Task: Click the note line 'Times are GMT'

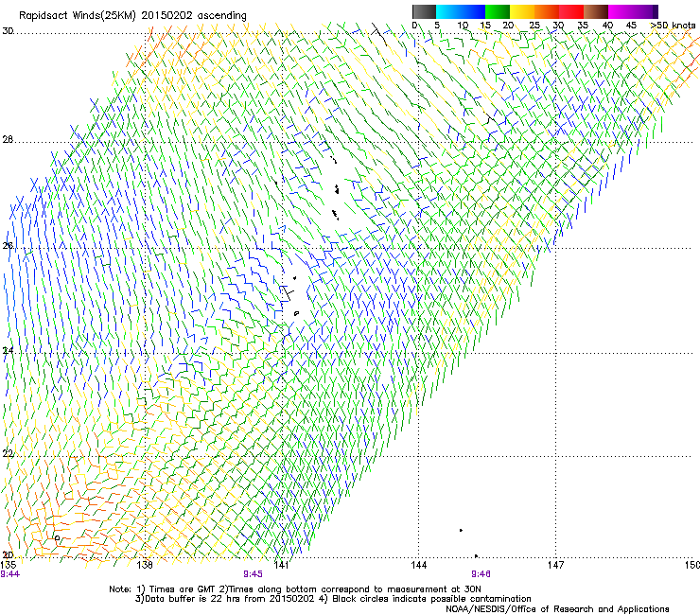Action: coord(183,589)
